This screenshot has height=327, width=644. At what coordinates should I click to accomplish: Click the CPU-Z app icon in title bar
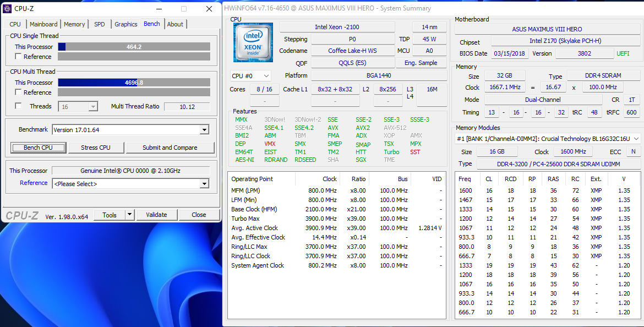point(7,8)
